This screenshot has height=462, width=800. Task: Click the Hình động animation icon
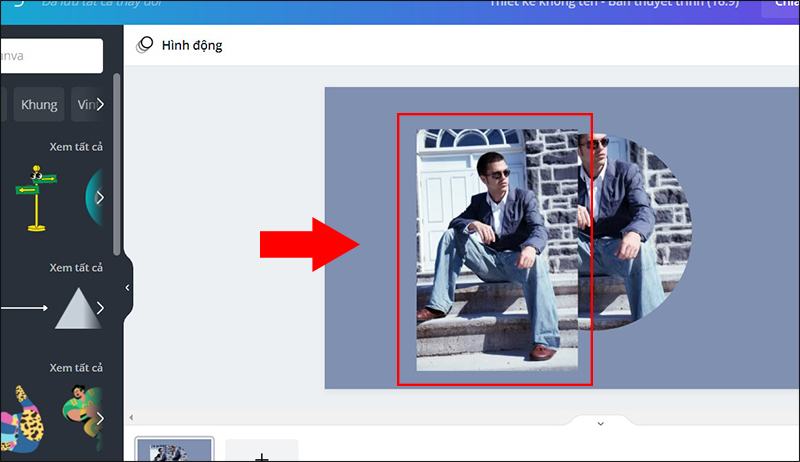click(x=145, y=45)
